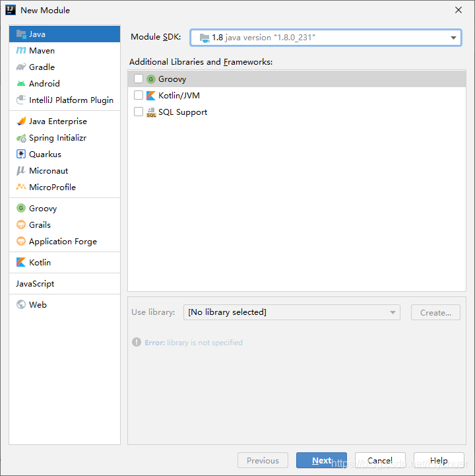Click the Web globe icon
475x476 pixels.
(21, 304)
